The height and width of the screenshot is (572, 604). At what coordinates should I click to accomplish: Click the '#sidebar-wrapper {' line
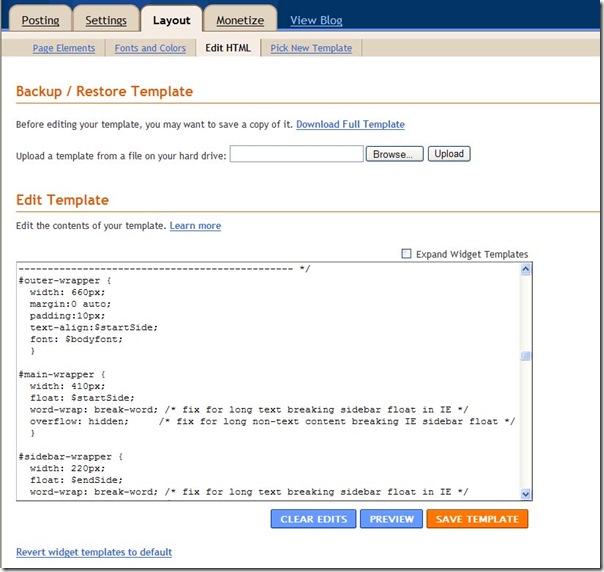coord(71,457)
